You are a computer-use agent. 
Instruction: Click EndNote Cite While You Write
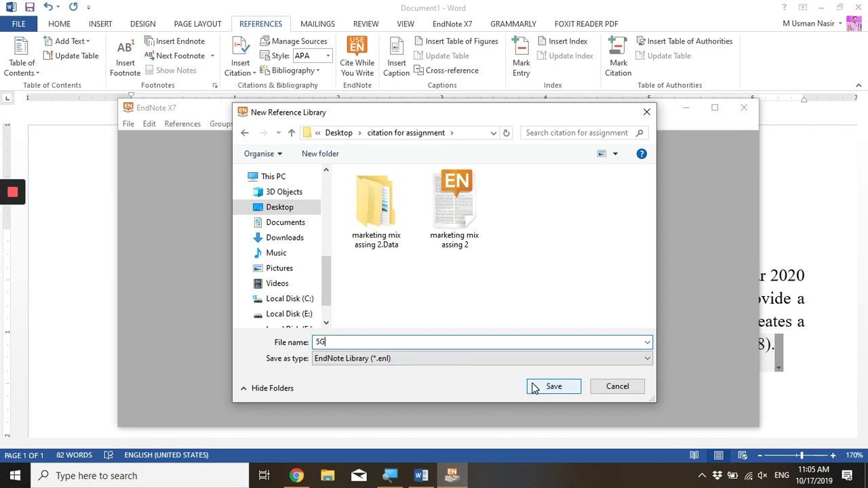357,57
